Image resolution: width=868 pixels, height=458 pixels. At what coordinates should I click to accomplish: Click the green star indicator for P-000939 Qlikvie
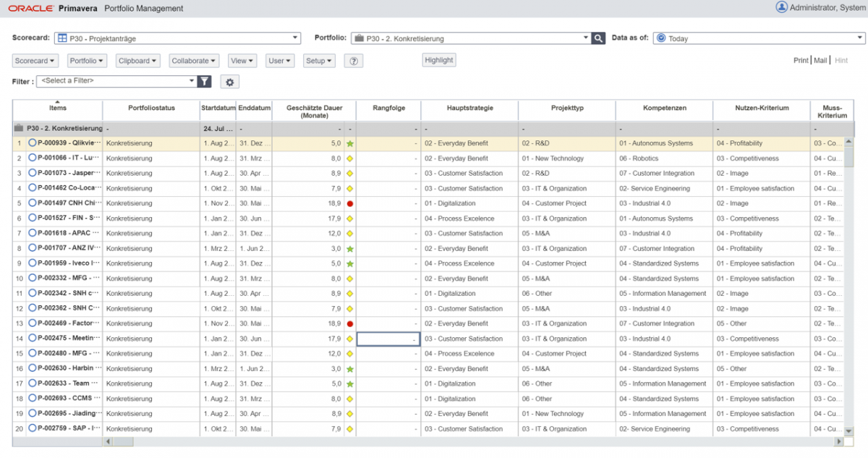[351, 143]
